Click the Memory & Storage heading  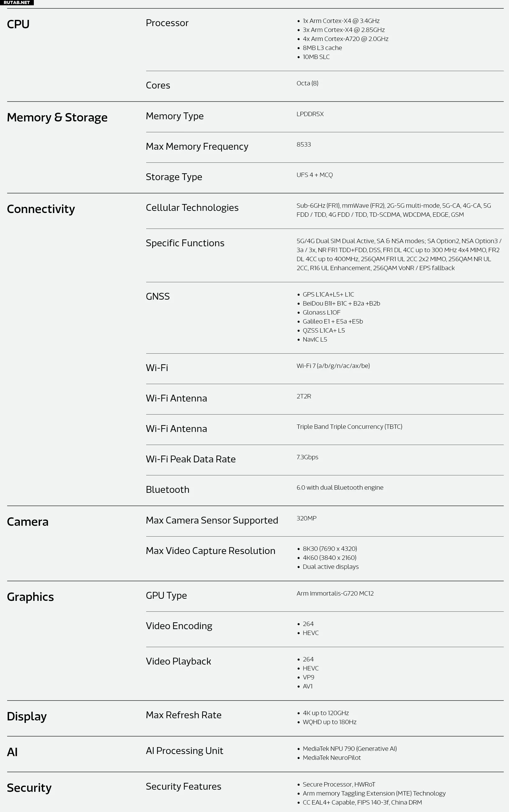[57, 117]
